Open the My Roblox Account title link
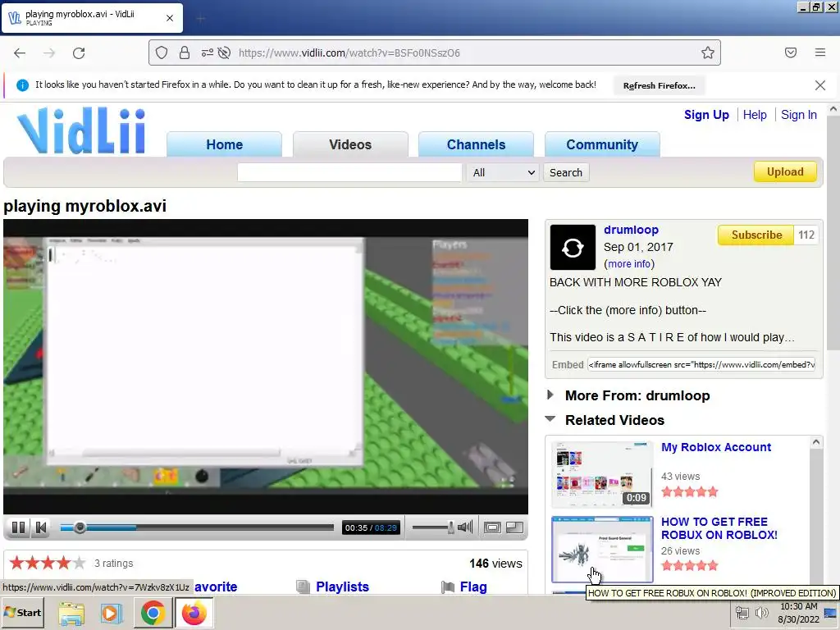The image size is (840, 630). coord(716,447)
